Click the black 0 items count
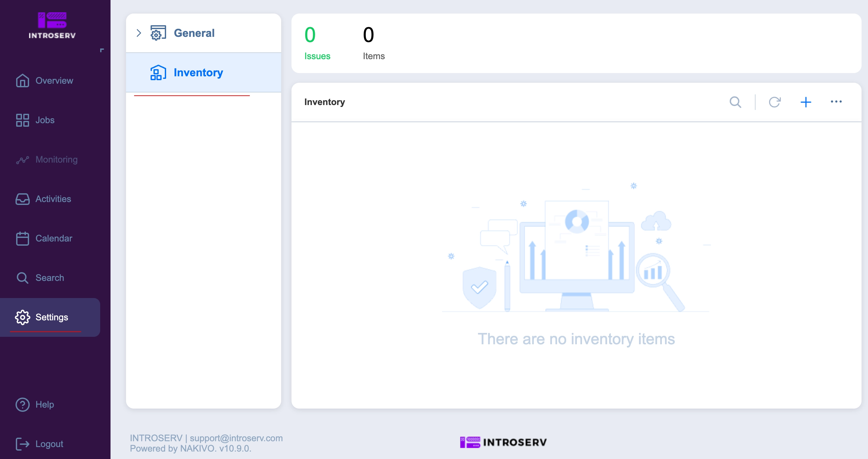This screenshot has width=868, height=459. [368, 35]
